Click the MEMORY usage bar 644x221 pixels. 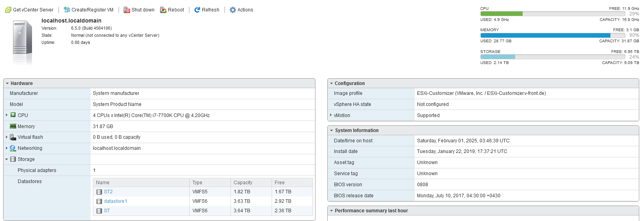(x=553, y=35)
